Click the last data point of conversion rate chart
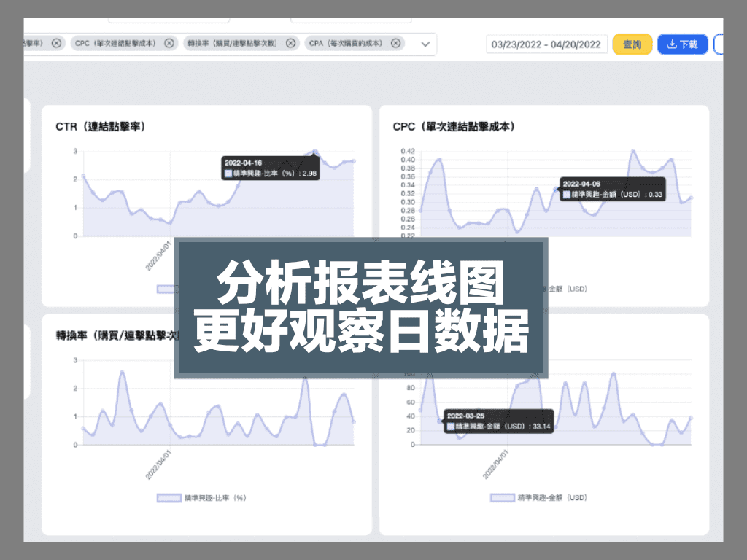This screenshot has height=560, width=747. 354,421
